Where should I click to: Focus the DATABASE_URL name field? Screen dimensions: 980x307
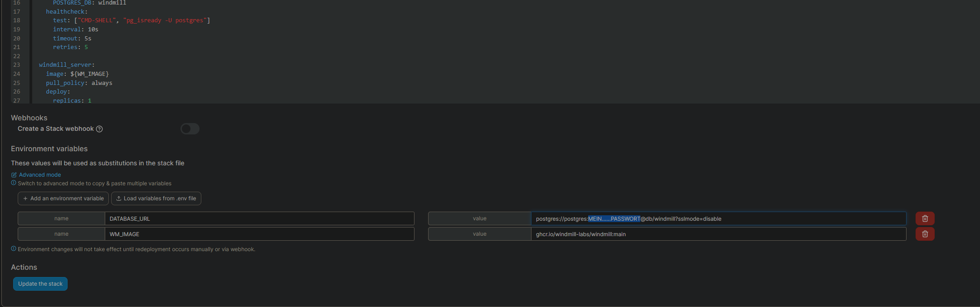259,218
